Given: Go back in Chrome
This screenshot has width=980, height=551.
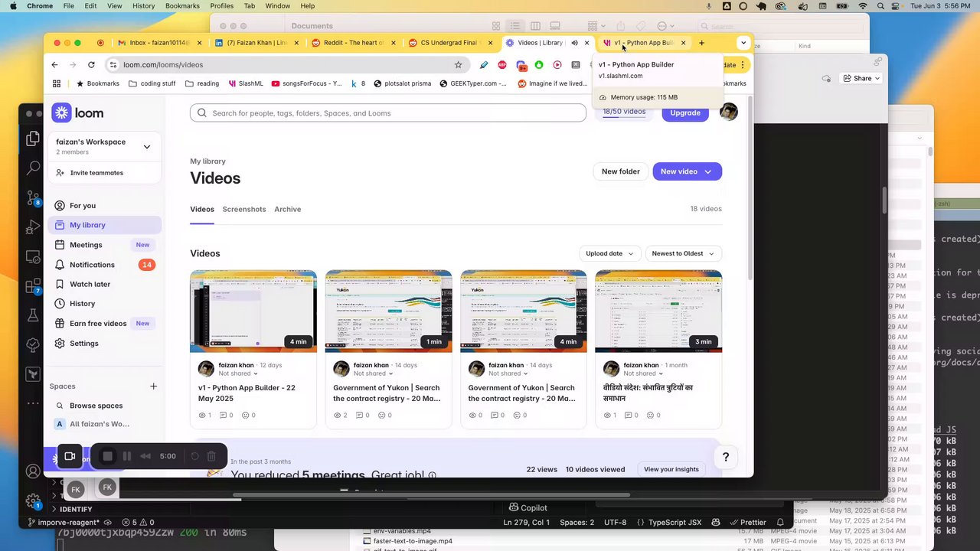Looking at the screenshot, I should tap(54, 65).
